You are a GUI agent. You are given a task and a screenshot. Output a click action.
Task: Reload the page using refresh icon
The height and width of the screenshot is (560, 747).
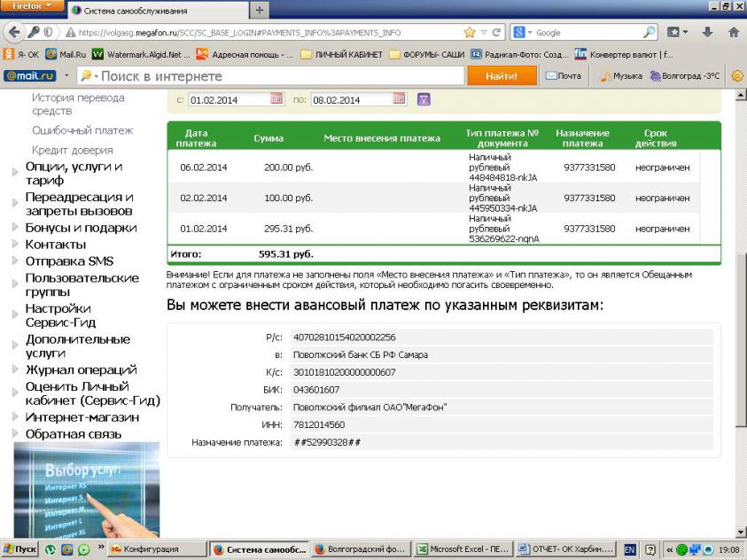point(497,33)
